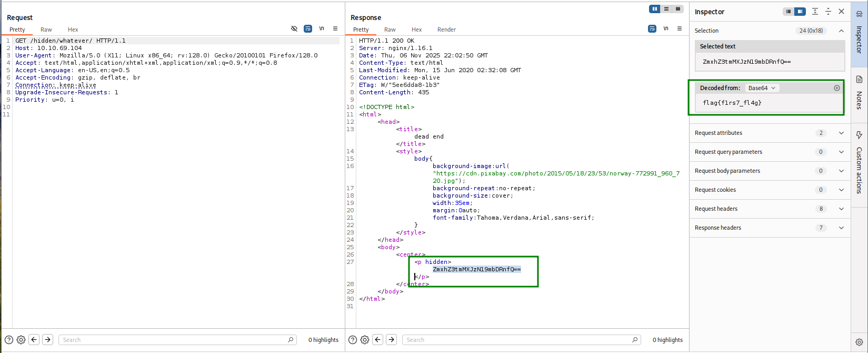This screenshot has height=353, width=868.
Task: Switch Request view to Hex tab
Action: pyautogui.click(x=73, y=30)
